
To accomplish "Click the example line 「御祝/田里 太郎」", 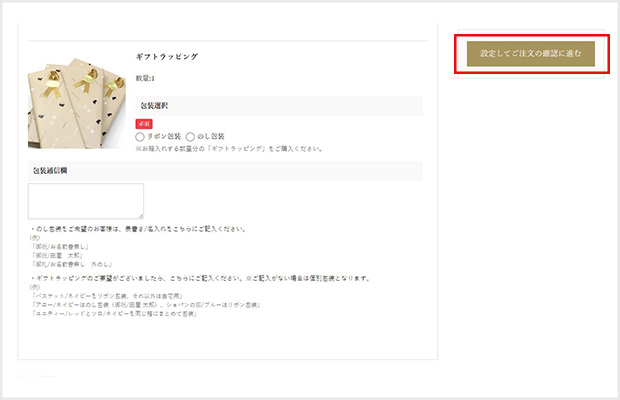I will click(x=57, y=255).
